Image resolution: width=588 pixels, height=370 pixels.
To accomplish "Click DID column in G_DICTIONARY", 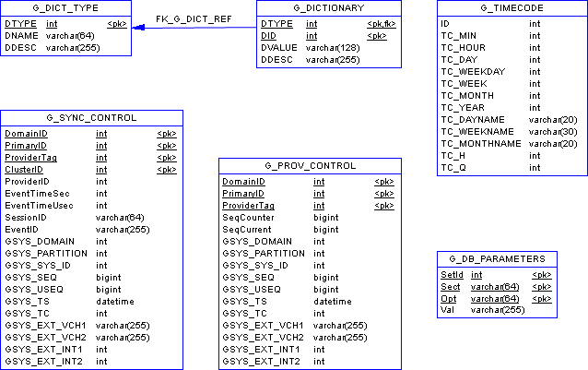I will 268,36.
